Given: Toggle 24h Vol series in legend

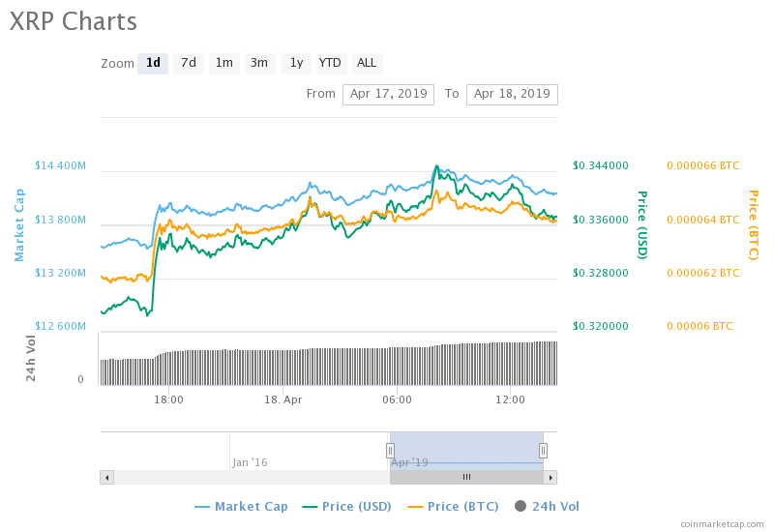Looking at the screenshot, I should [x=547, y=507].
